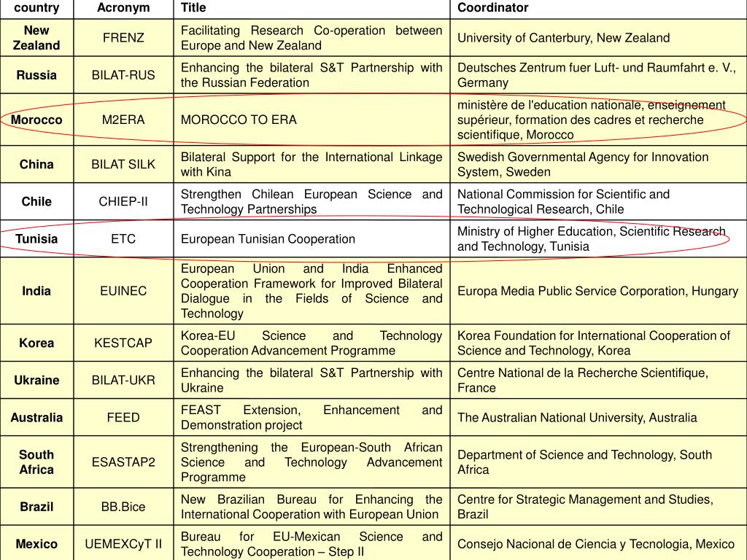Click 'Consejo Nacional de Ciencia y Tecnologia' cell
Image resolution: width=747 pixels, height=560 pixels.
pyautogui.click(x=598, y=542)
